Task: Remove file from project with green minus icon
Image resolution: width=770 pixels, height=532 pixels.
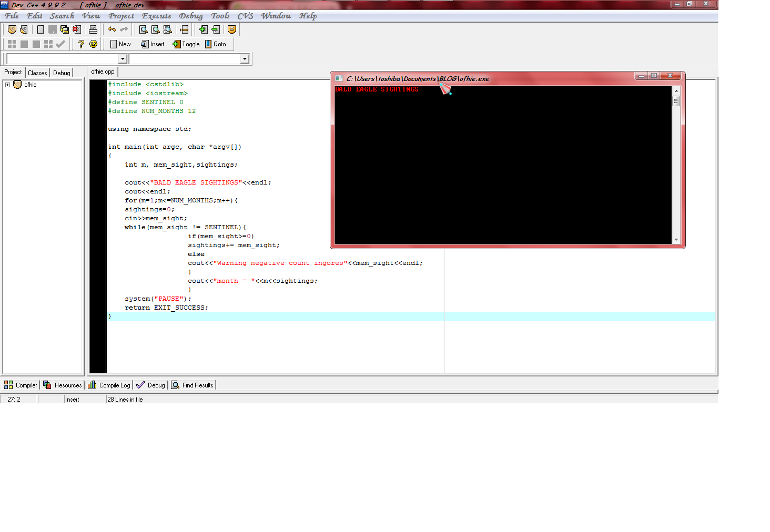Action: [x=216, y=29]
